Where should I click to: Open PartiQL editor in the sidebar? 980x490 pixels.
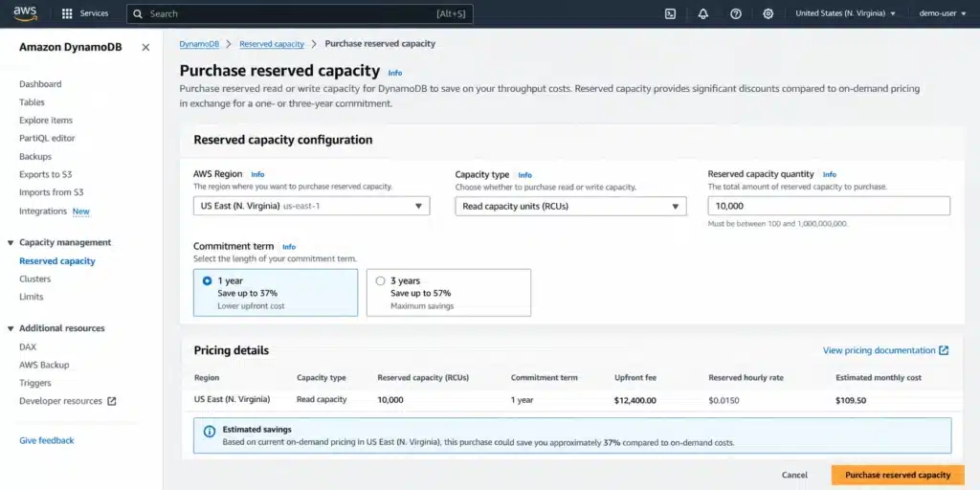47,138
